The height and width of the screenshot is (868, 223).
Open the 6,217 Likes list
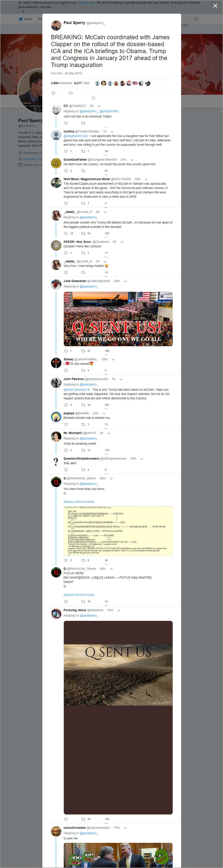(x=82, y=83)
